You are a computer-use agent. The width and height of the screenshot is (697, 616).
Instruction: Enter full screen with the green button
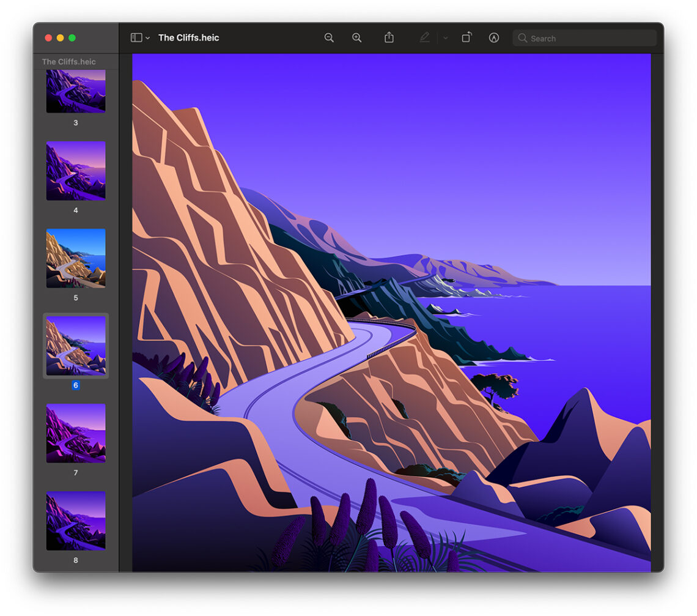(73, 37)
